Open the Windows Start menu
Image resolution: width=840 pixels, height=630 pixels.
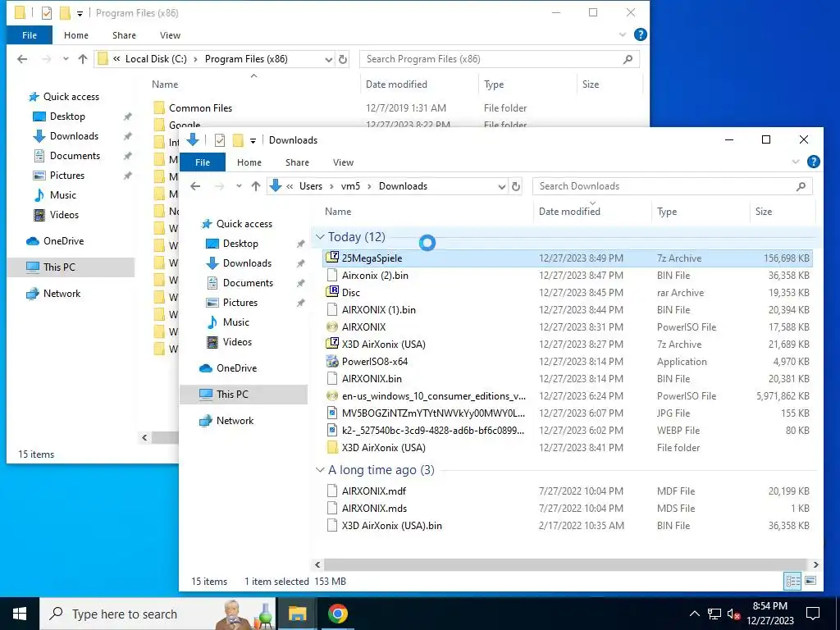[x=20, y=614]
